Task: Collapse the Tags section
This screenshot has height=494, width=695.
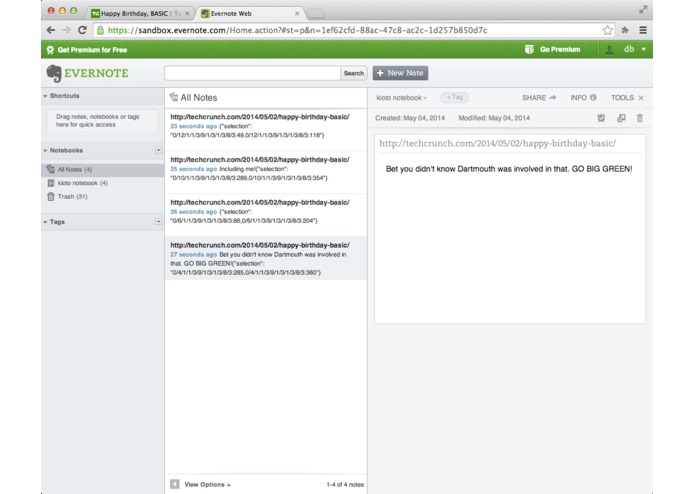Action: (x=45, y=222)
